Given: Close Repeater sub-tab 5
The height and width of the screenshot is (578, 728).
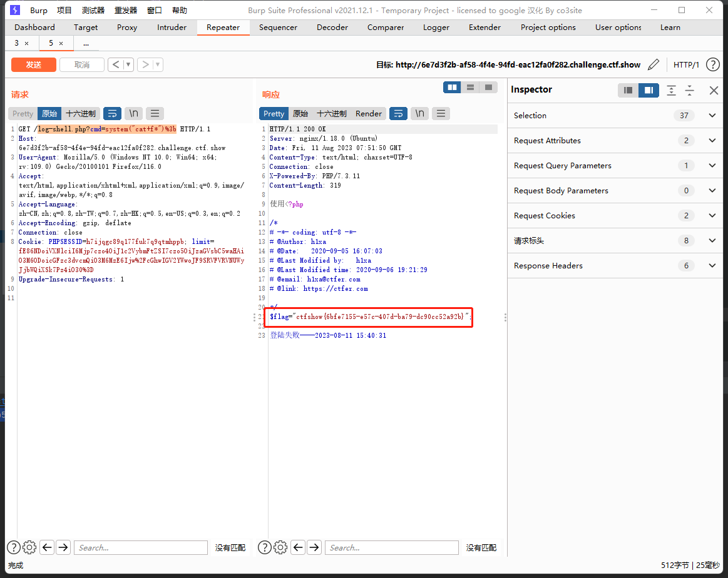Looking at the screenshot, I should click(x=61, y=43).
